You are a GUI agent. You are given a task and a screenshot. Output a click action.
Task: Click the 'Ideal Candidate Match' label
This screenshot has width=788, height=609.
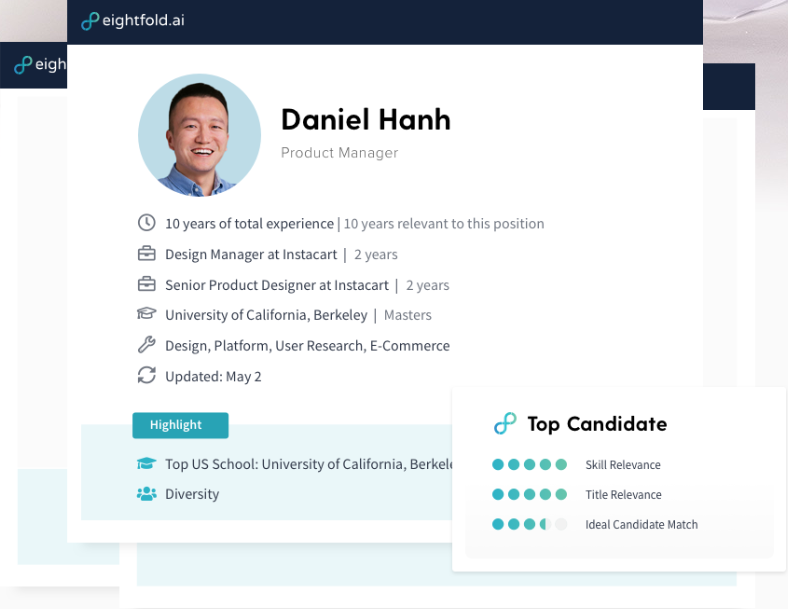641,525
